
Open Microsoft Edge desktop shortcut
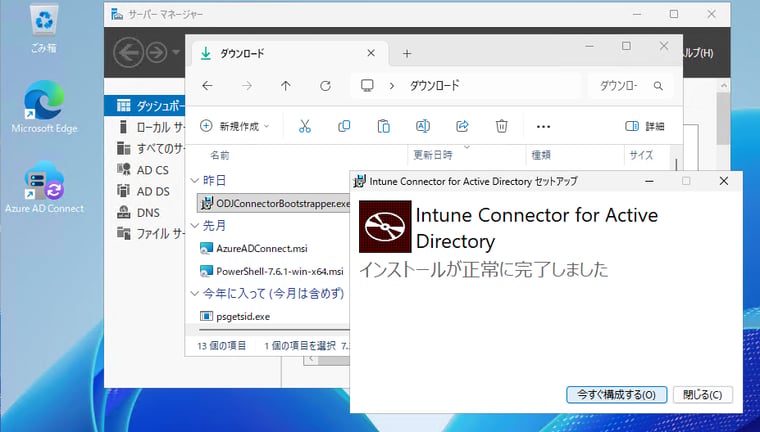pos(44,107)
